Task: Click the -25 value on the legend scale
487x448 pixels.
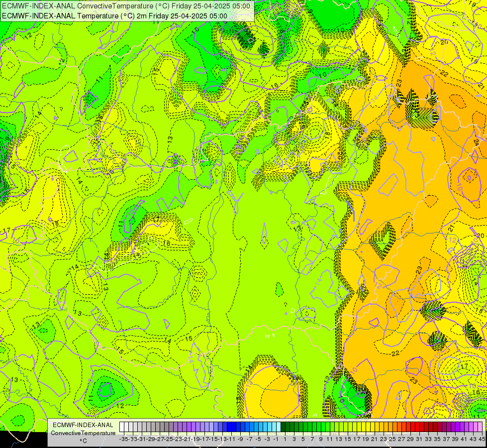Action: pyautogui.click(x=168, y=439)
